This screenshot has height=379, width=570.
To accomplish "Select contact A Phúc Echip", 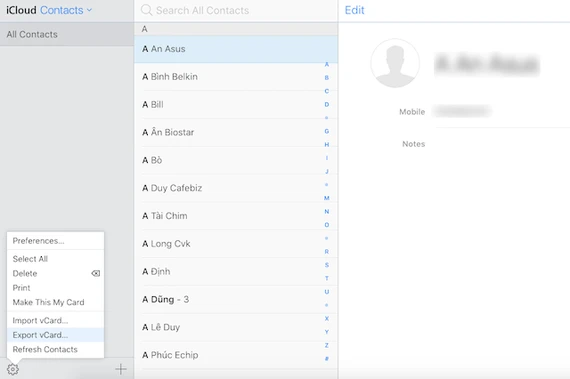I will coord(236,355).
